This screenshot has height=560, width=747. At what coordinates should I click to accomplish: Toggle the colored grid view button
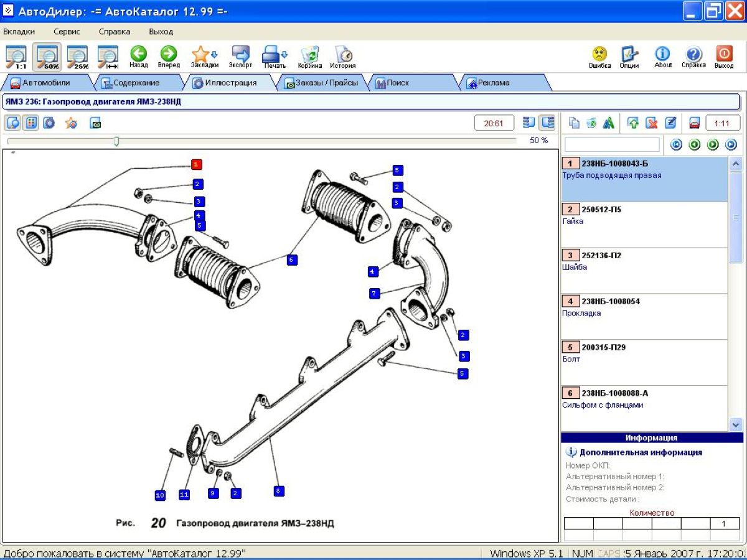[x=30, y=123]
